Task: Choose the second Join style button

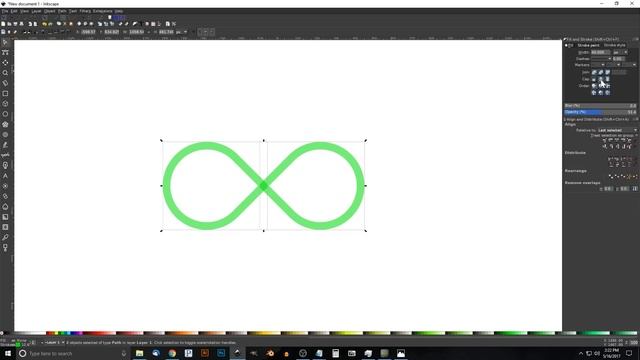Action: click(x=601, y=72)
